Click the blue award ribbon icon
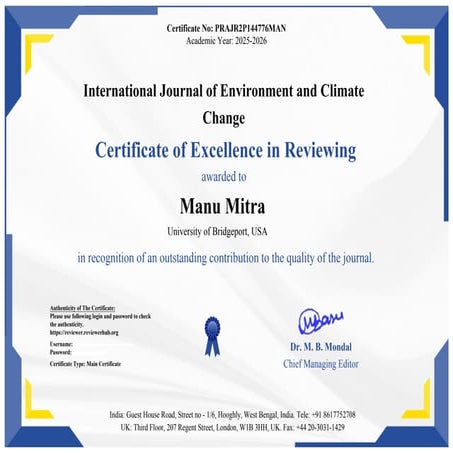Image resolution: width=453 pixels, height=453 pixels. click(212, 336)
